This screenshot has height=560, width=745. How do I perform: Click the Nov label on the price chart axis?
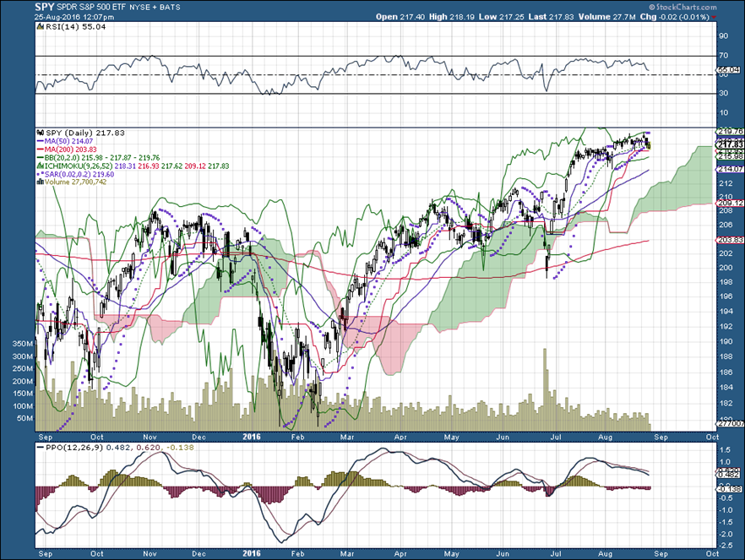[150, 437]
